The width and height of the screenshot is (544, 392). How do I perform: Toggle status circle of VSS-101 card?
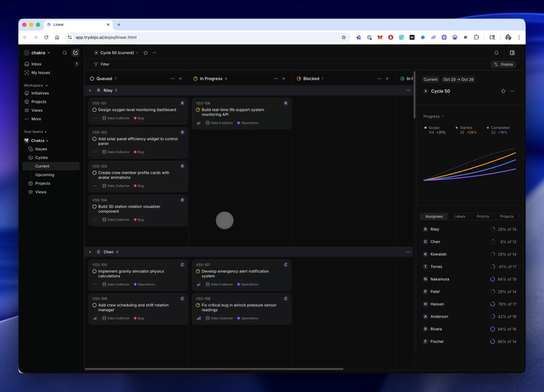click(x=94, y=110)
